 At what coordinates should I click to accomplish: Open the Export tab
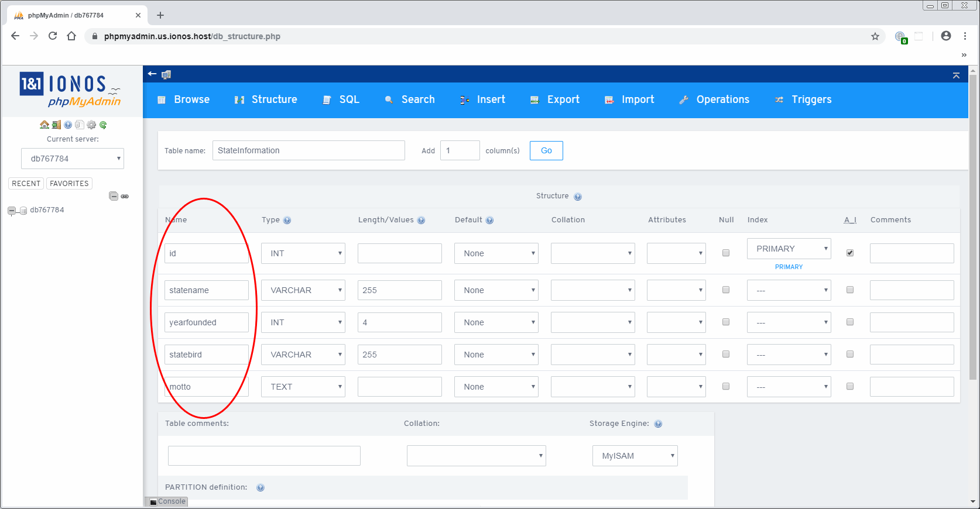click(555, 99)
